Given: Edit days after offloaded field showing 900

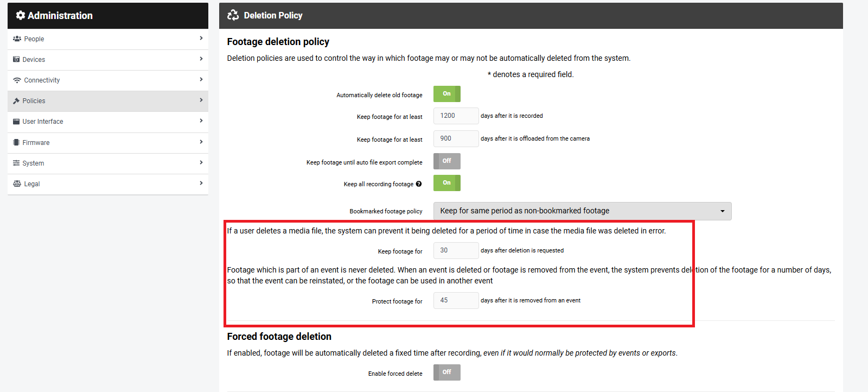Looking at the screenshot, I should coord(456,138).
